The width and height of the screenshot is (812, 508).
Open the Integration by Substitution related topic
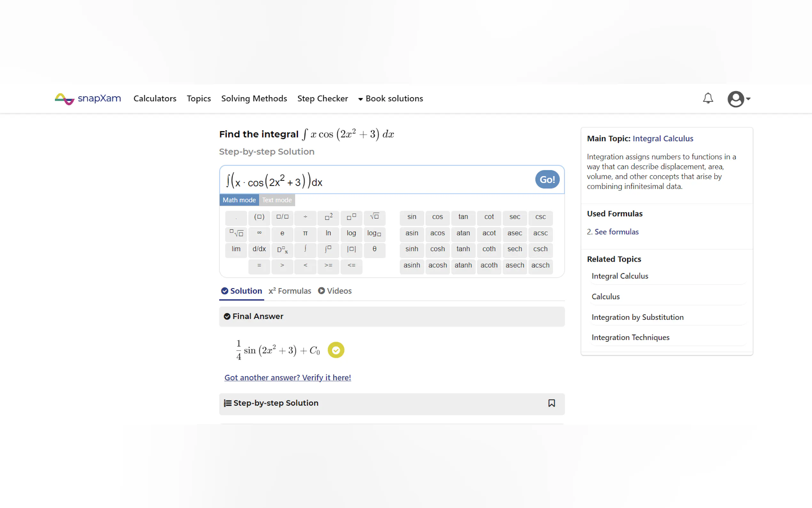coord(637,317)
